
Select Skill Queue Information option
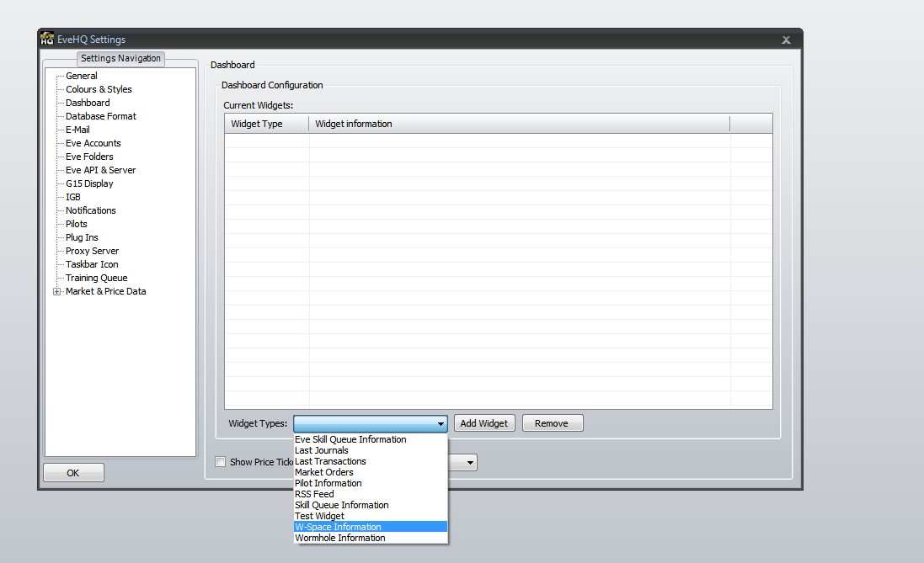pos(370,505)
